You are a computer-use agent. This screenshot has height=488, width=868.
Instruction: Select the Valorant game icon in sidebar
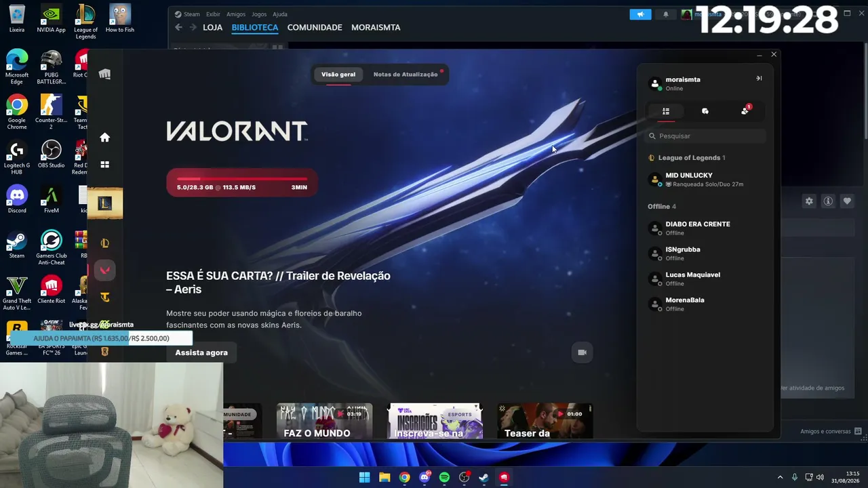(104, 270)
